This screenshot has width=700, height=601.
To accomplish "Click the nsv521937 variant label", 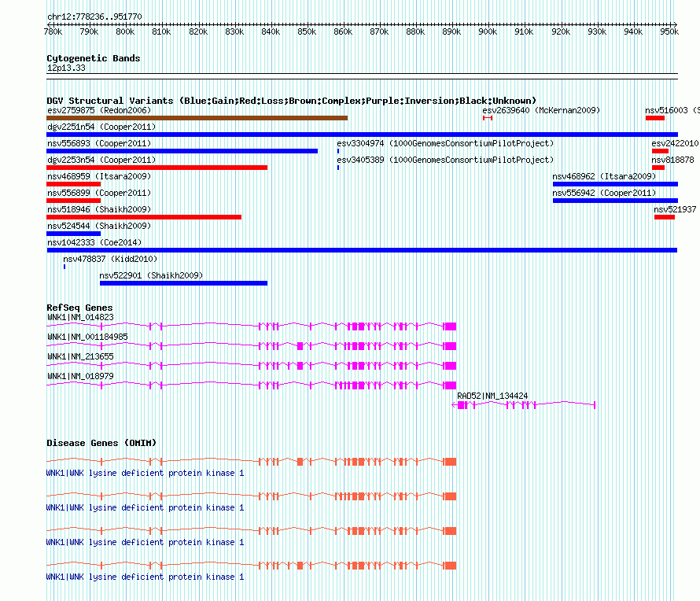I will coord(675,209).
